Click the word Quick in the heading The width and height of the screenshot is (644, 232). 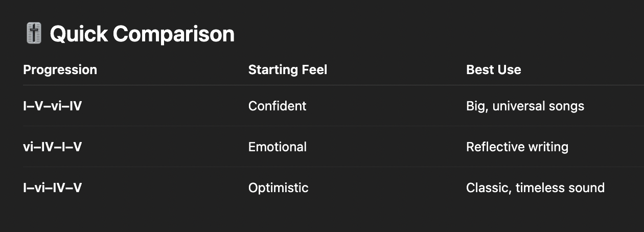pyautogui.click(x=78, y=34)
